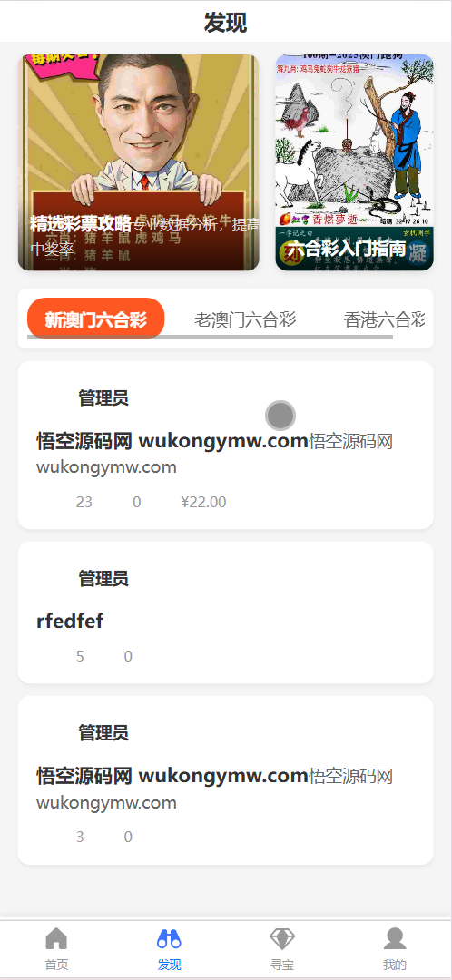
Task: Tap the 首页 home icon
Action: [56, 938]
